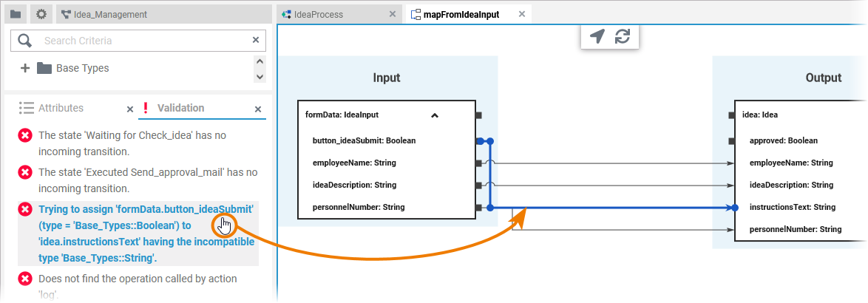Viewport: 868px width, 303px height.
Task: Click error icon of 'log' action message
Action: [x=25, y=279]
